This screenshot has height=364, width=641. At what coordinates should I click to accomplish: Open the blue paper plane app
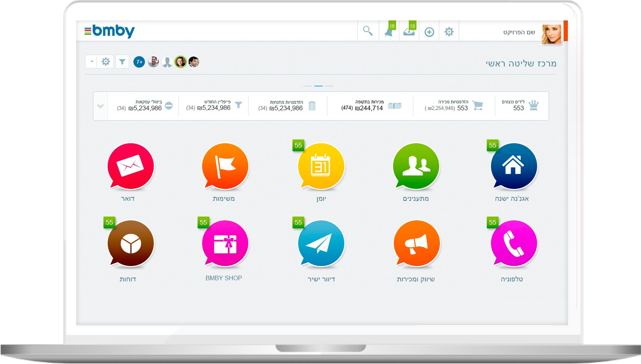(x=321, y=244)
